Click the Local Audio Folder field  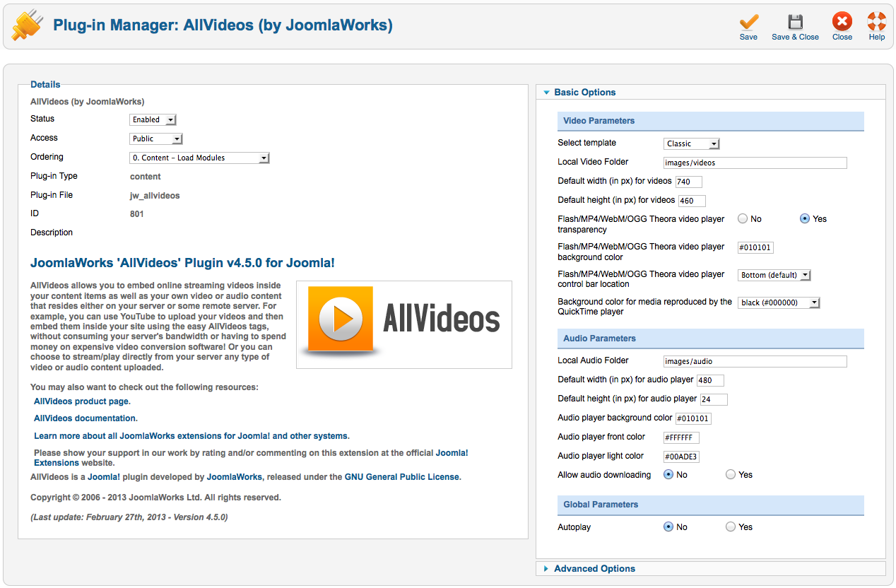click(755, 362)
